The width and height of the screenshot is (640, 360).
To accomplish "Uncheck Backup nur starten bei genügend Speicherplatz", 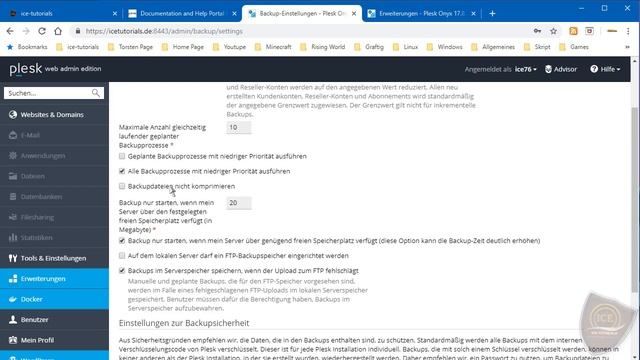I will (x=122, y=240).
